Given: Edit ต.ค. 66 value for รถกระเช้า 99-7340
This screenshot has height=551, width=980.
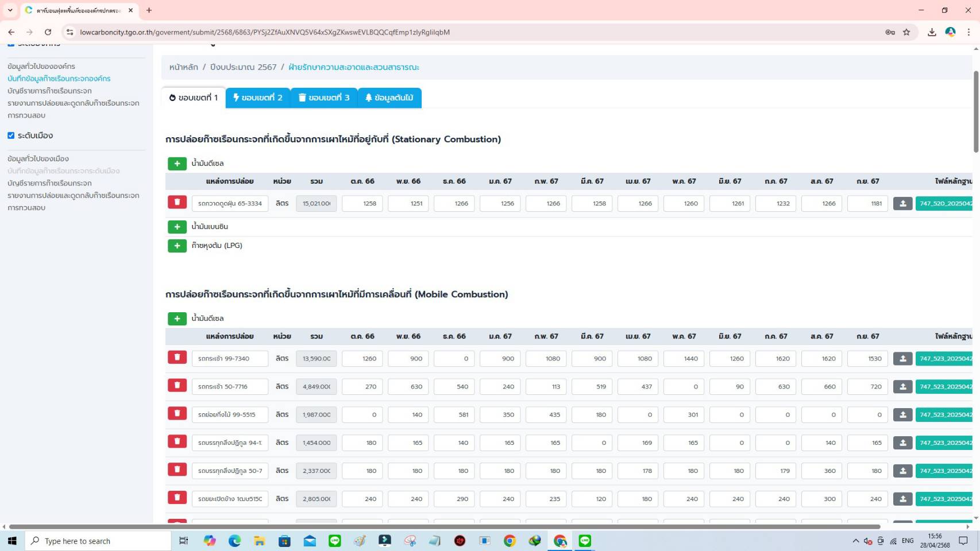Looking at the screenshot, I should coord(362,359).
